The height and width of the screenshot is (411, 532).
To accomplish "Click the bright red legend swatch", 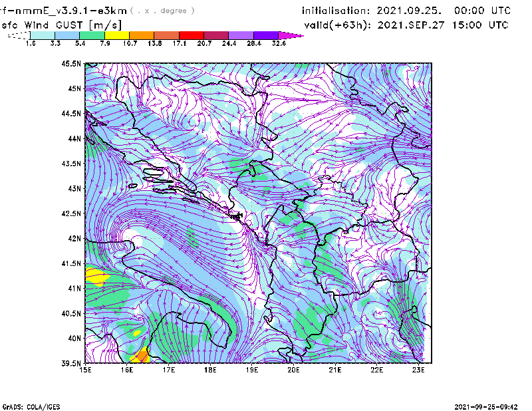I will click(x=192, y=35).
